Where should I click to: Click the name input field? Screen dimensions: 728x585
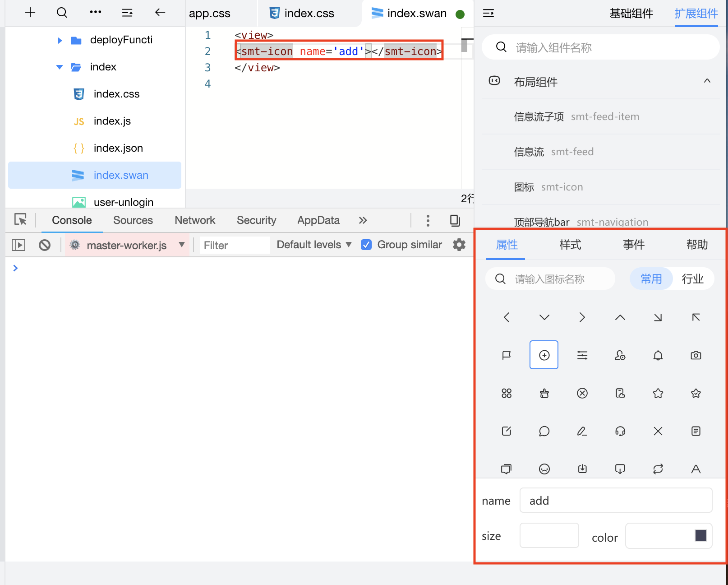click(x=616, y=501)
